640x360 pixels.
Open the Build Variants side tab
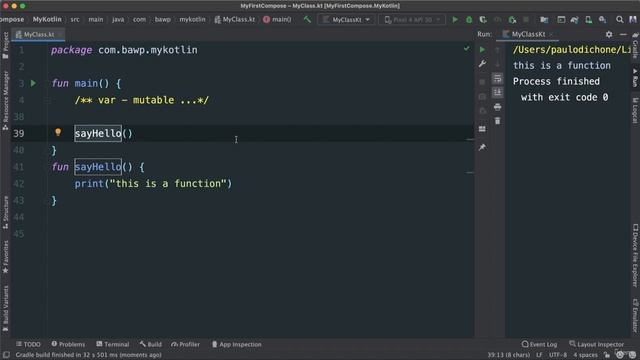pyautogui.click(x=5, y=308)
